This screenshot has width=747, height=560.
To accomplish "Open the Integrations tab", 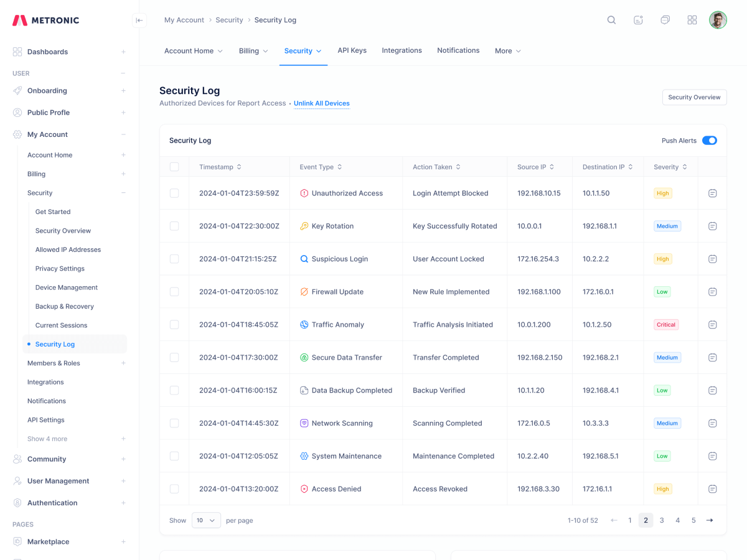I will pos(402,50).
